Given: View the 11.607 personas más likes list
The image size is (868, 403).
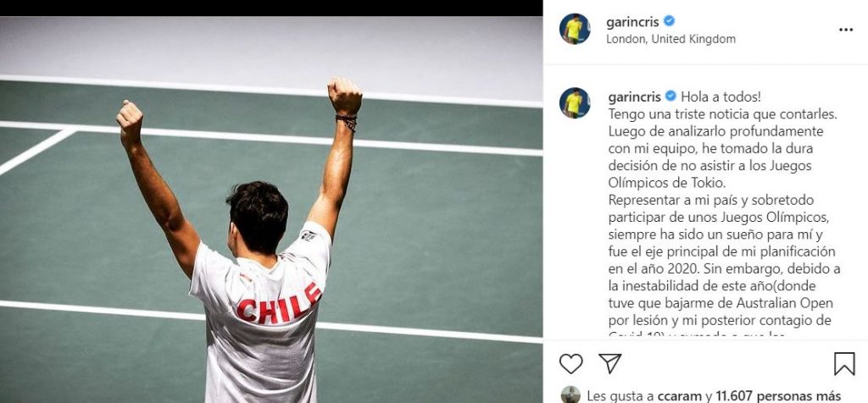Looking at the screenshot, I should pos(778,396).
